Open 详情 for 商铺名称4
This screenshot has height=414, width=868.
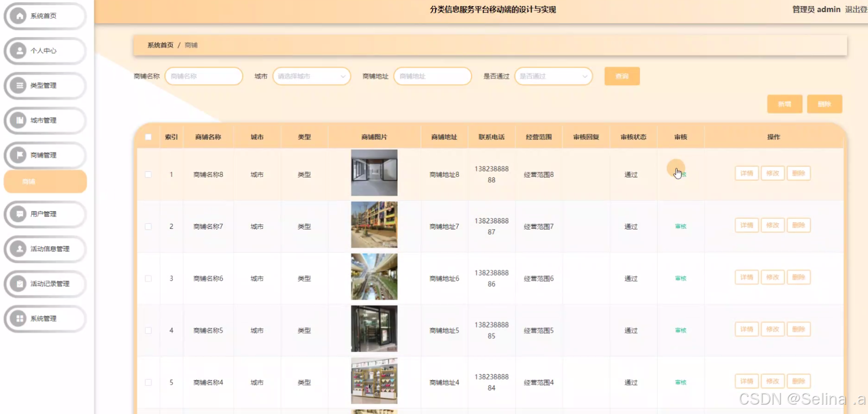(747, 381)
